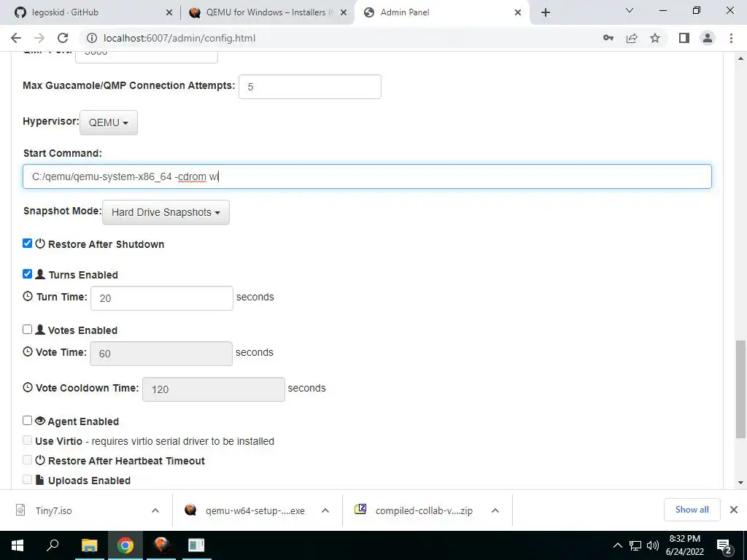Go back to the previous page
Viewport: 747px width, 560px height.
click(x=16, y=38)
